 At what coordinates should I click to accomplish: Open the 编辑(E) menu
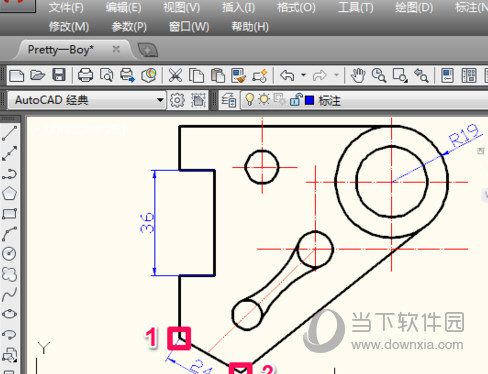pyautogui.click(x=124, y=7)
